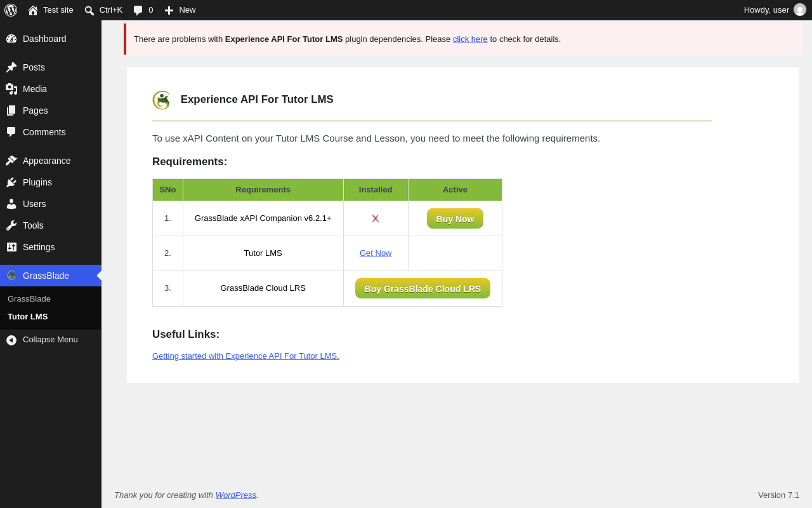Screen dimensions: 812x508
Task: Click the Buy Now button
Action: [x=455, y=218]
